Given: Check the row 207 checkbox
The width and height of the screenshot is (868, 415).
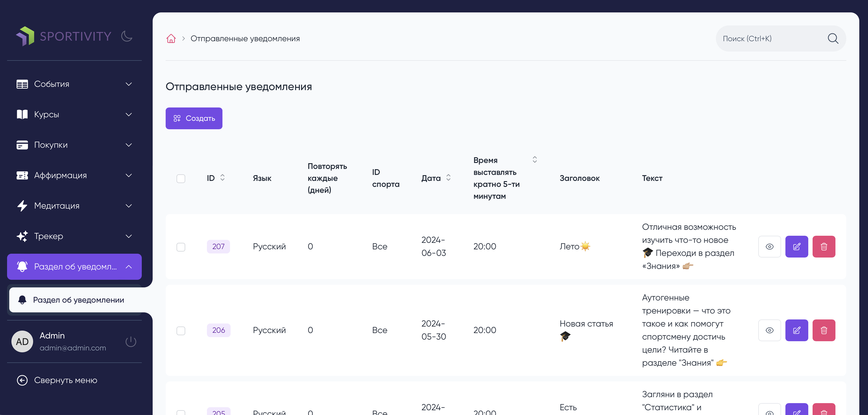Looking at the screenshot, I should (x=181, y=247).
